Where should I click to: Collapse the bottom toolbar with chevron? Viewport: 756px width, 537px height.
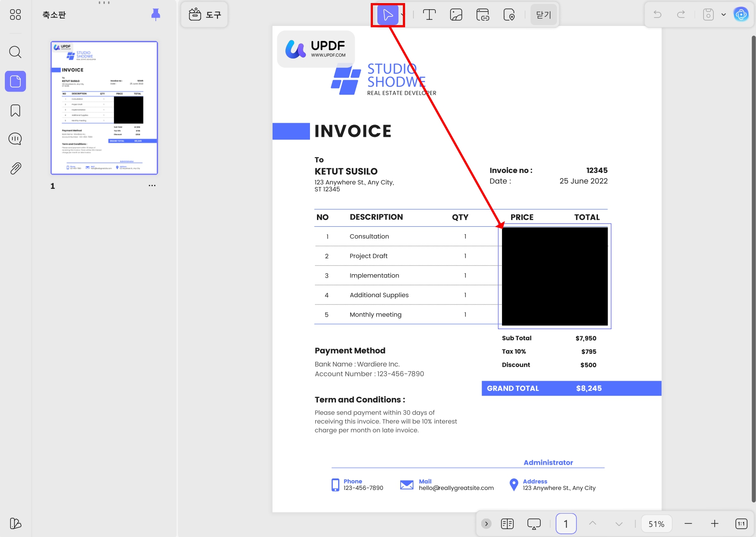point(486,524)
